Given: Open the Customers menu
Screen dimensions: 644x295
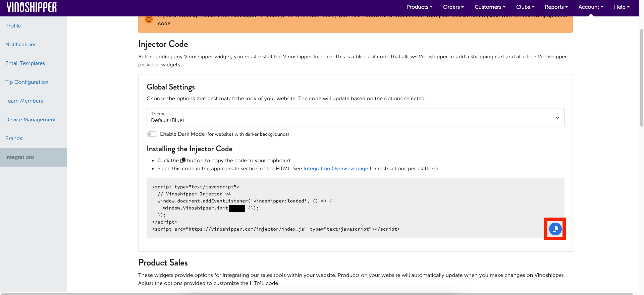Looking at the screenshot, I should pos(490,7).
